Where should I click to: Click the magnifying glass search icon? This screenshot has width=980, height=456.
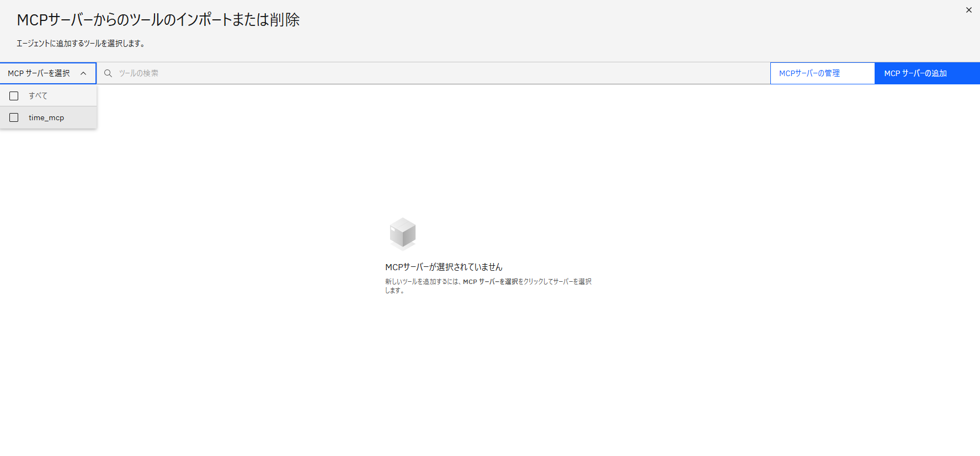click(108, 73)
